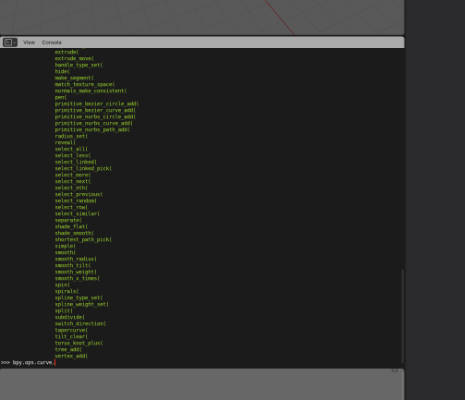Click the 'normals_make_consistent(' completion line

pos(91,91)
